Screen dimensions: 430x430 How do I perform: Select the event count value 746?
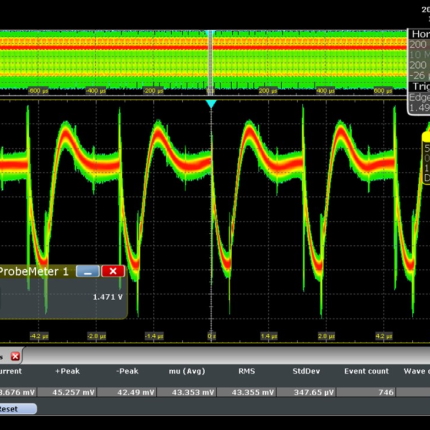click(366, 392)
